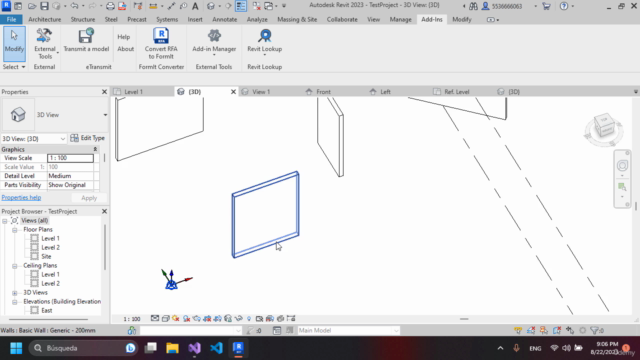Screen dimensions: 640x360
Task: Open Visual Studio Code from taskbar
Action: (x=216, y=348)
